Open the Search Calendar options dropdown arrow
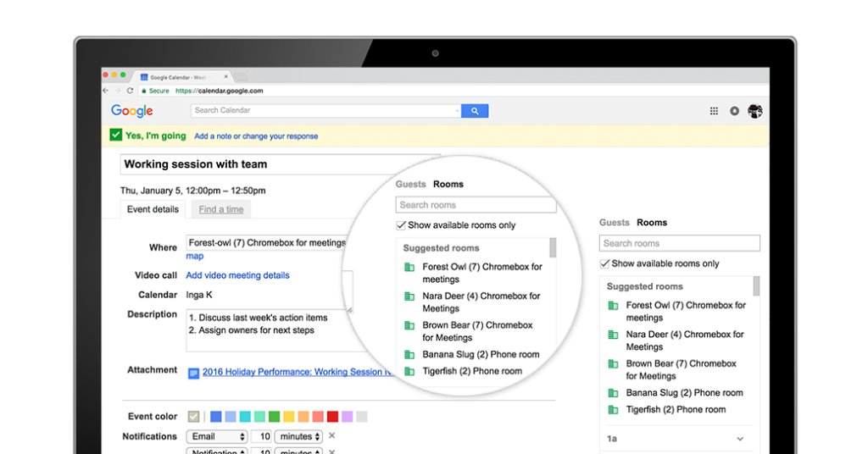This screenshot has height=454, width=868. tap(457, 111)
